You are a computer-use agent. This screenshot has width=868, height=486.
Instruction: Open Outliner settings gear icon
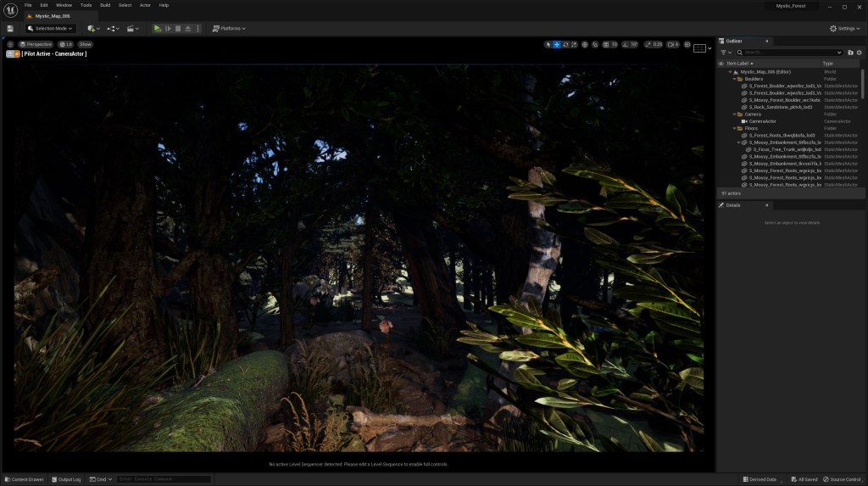tap(859, 52)
